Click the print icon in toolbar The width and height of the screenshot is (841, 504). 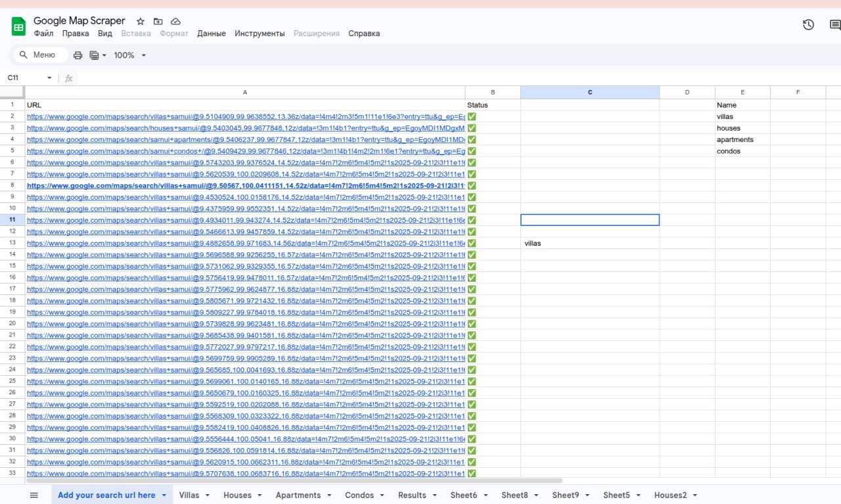(x=78, y=55)
